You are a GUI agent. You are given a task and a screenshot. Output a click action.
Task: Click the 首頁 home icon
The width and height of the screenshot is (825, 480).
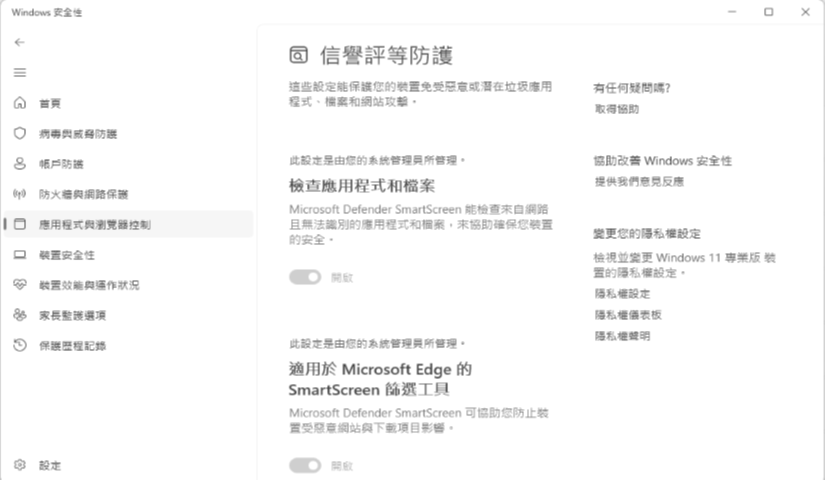point(19,103)
